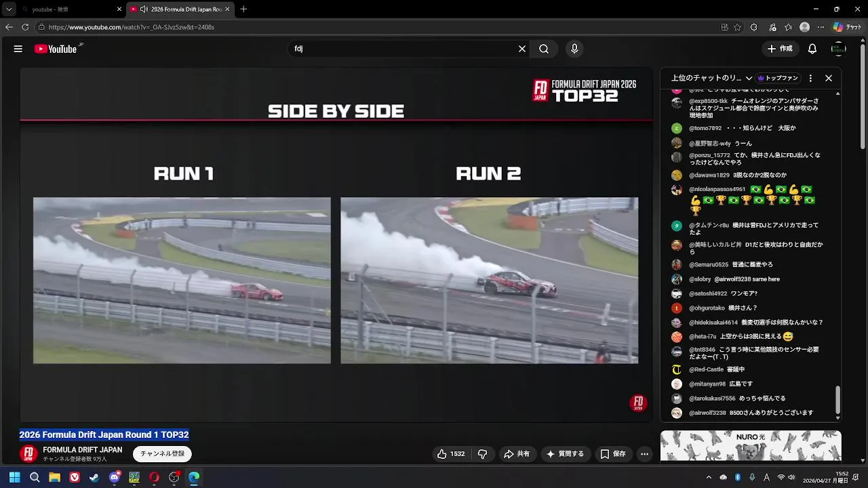
Task: Click the NURO 光 ad banner
Action: (751, 447)
